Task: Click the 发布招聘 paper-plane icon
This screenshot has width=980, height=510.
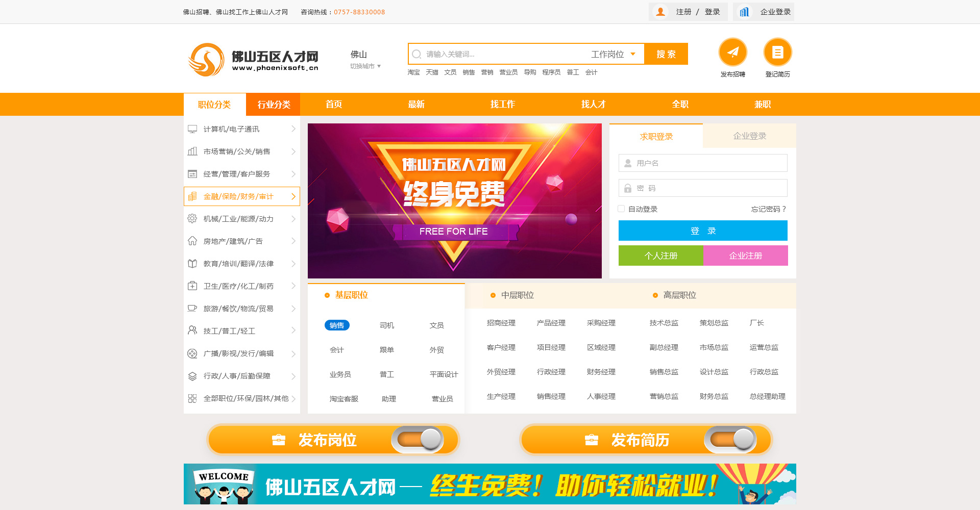Action: 732,52
